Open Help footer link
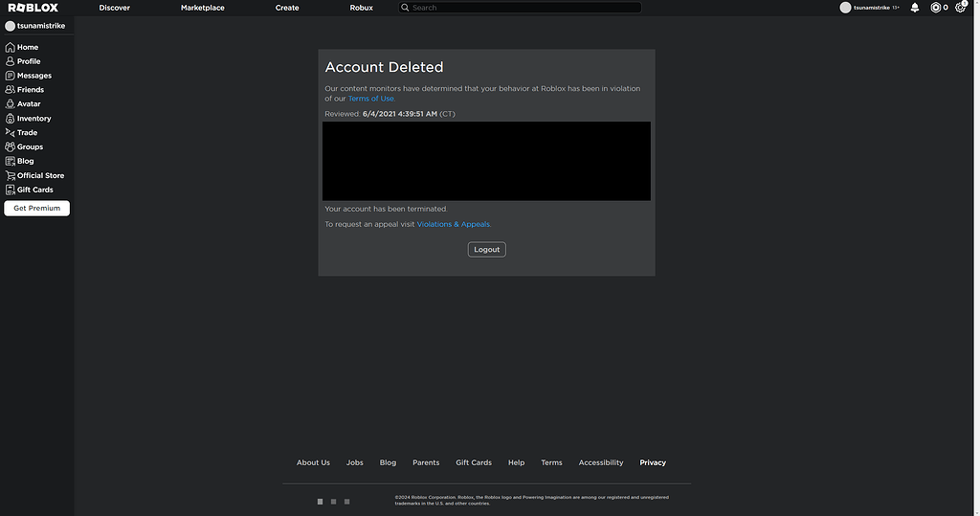980x516 pixels. 516,462
